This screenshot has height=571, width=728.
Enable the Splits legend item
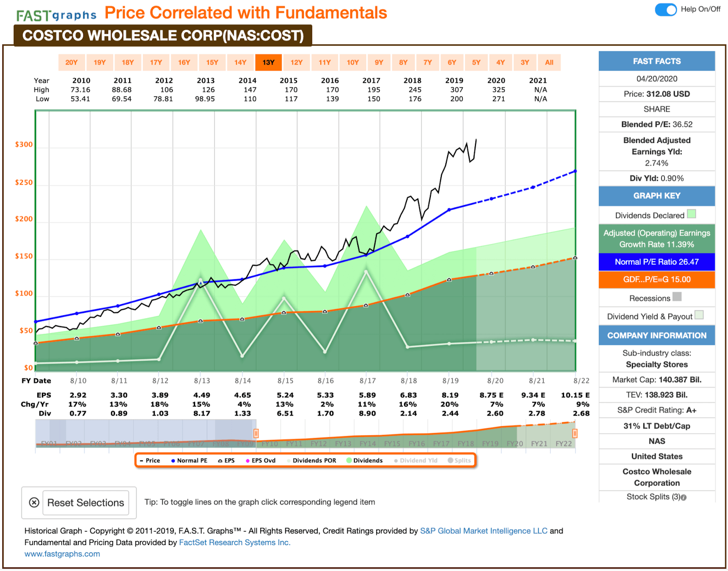(x=460, y=460)
